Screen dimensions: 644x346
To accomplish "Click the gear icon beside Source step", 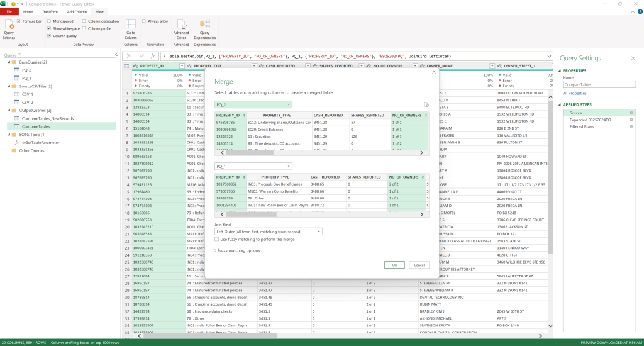I will pyautogui.click(x=631, y=113).
